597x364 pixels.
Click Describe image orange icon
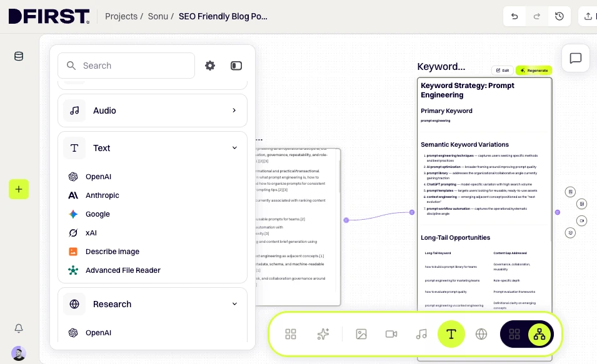pyautogui.click(x=73, y=252)
